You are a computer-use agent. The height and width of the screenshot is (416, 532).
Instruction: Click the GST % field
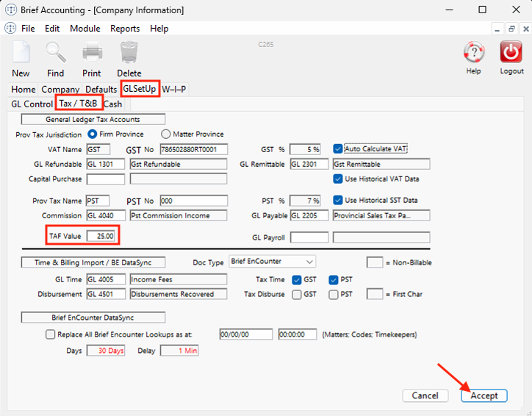[305, 149]
